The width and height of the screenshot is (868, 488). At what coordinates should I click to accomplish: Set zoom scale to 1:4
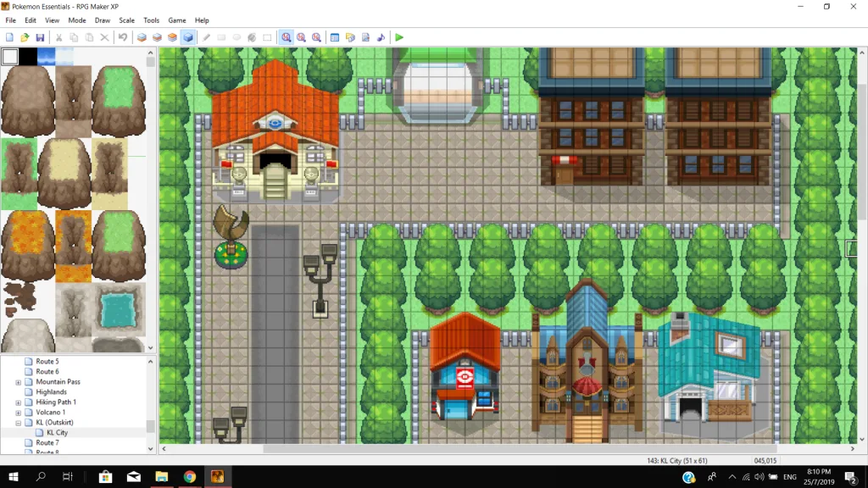[x=317, y=37]
